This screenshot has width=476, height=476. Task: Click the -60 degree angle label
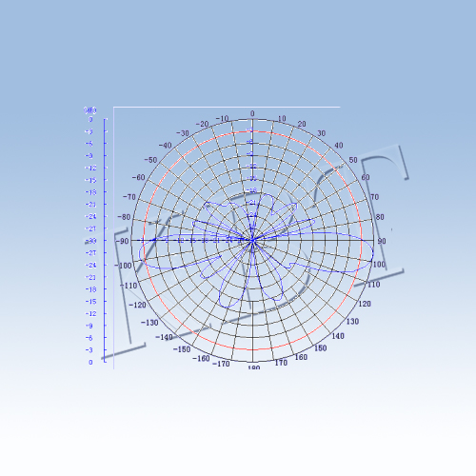coord(138,177)
